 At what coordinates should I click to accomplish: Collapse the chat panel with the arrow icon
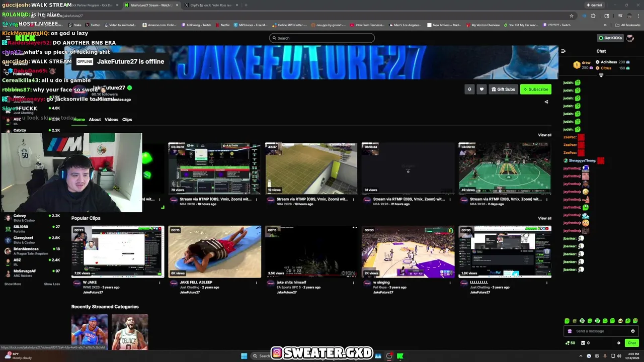click(x=563, y=51)
